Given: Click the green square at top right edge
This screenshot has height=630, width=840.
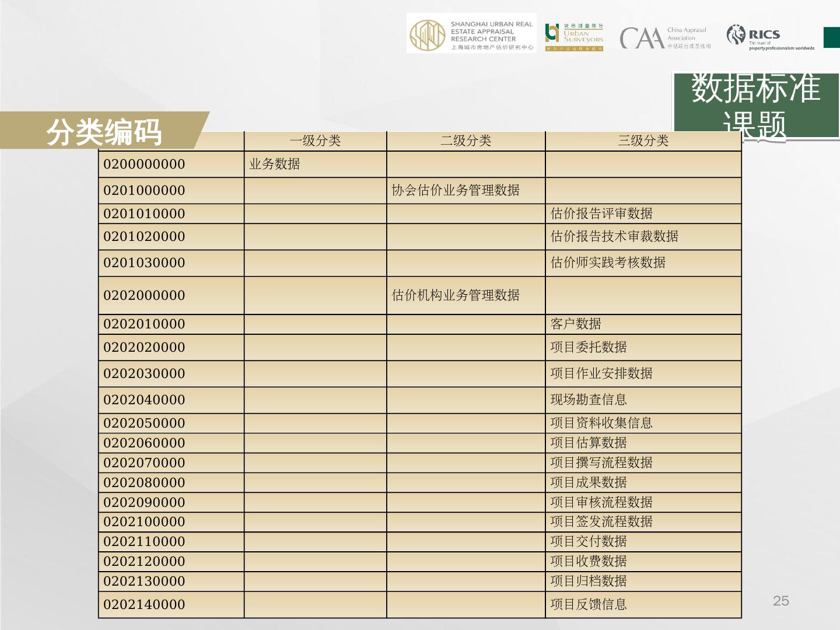Looking at the screenshot, I should coord(831,37).
